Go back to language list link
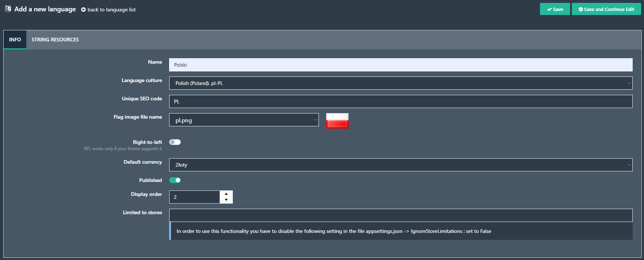The height and width of the screenshot is (260, 644). [108, 10]
